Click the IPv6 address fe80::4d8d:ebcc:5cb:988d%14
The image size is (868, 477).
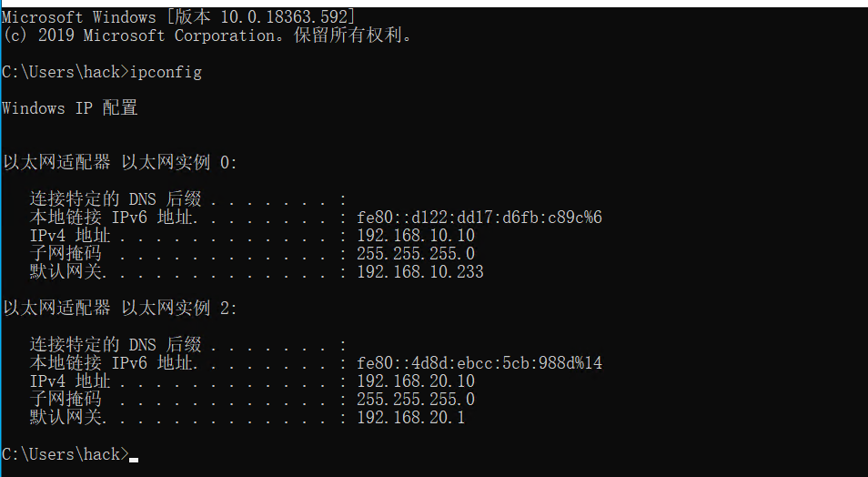click(x=479, y=363)
